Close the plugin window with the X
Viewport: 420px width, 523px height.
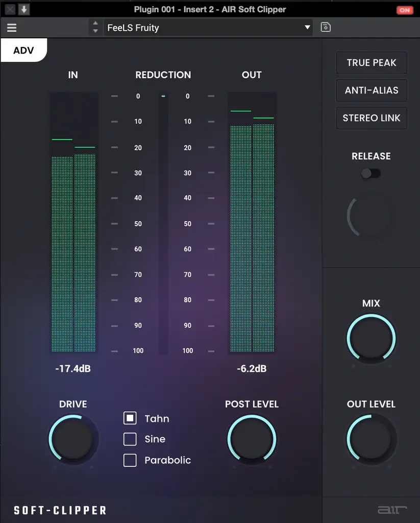10,9
